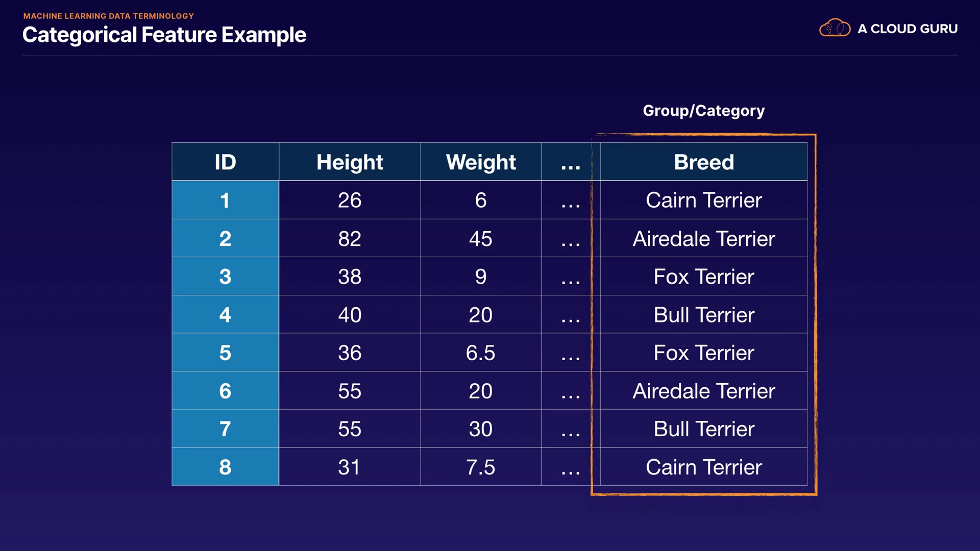980x551 pixels.
Task: Select the ID cell numbered 8
Action: pos(225,467)
